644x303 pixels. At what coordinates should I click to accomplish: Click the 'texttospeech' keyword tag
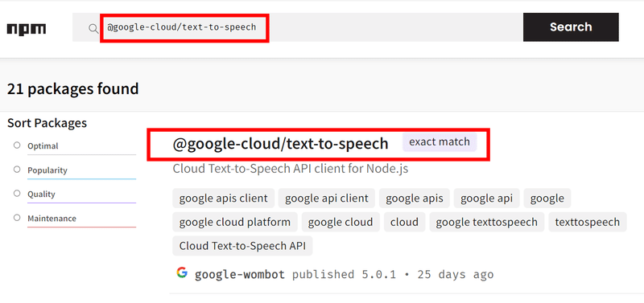pyautogui.click(x=588, y=223)
